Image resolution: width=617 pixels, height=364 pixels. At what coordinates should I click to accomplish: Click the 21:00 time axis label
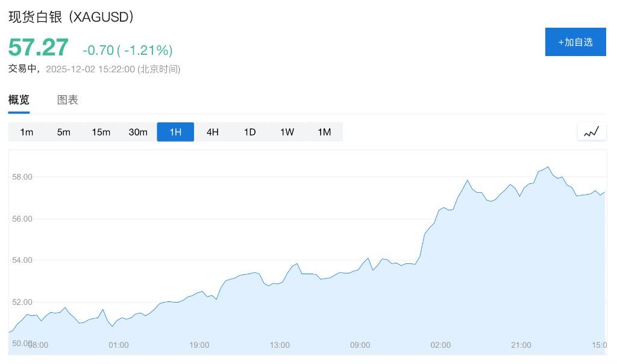coord(521,345)
